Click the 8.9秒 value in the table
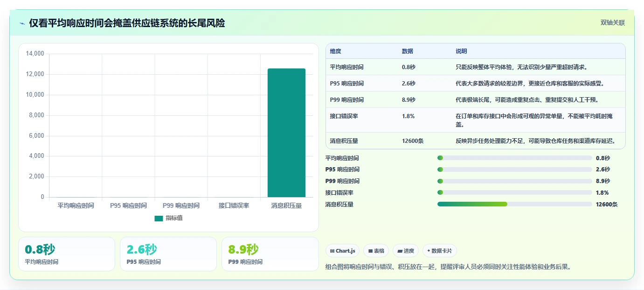Viewport: 644px width, 290px height. click(x=409, y=100)
